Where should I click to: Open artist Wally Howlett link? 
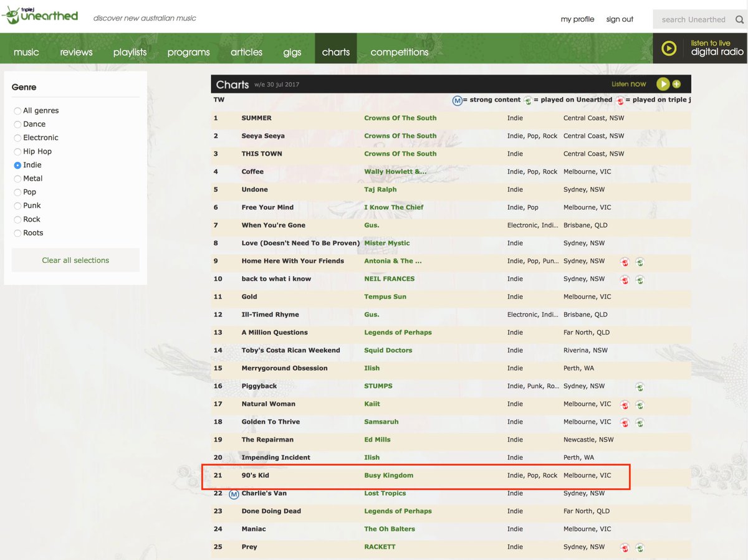pyautogui.click(x=395, y=171)
